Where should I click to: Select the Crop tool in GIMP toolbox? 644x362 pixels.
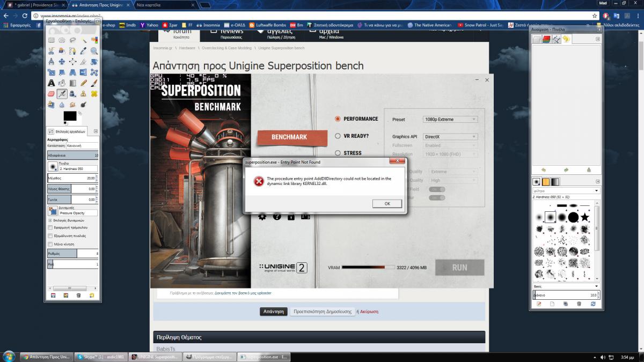(x=83, y=62)
